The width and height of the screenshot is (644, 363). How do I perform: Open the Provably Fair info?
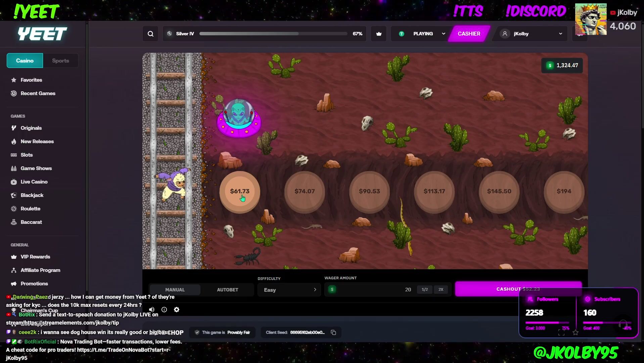coord(222,332)
